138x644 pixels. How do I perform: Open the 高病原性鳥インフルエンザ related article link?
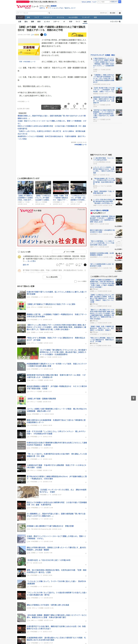tap(52, 137)
